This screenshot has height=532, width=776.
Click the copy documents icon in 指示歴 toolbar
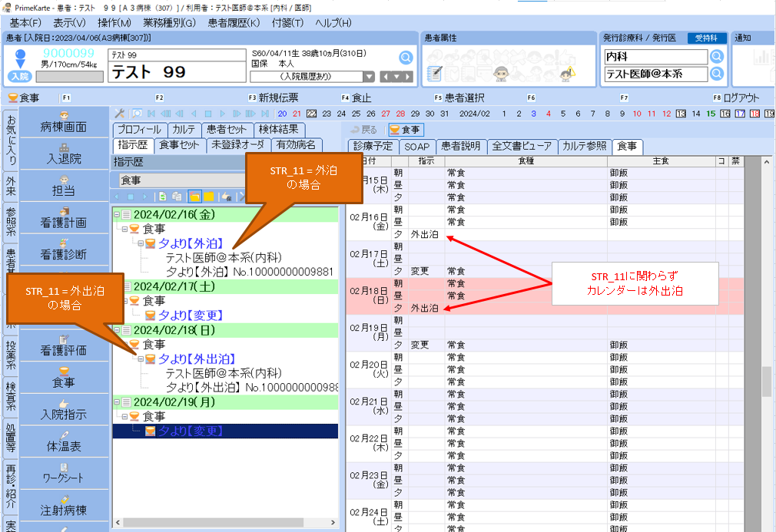click(x=177, y=197)
